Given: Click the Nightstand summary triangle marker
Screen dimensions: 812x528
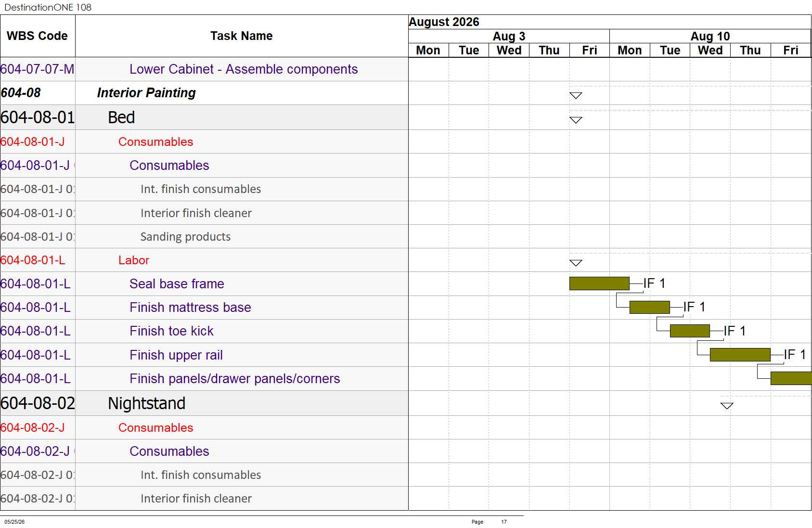Looking at the screenshot, I should point(727,406).
